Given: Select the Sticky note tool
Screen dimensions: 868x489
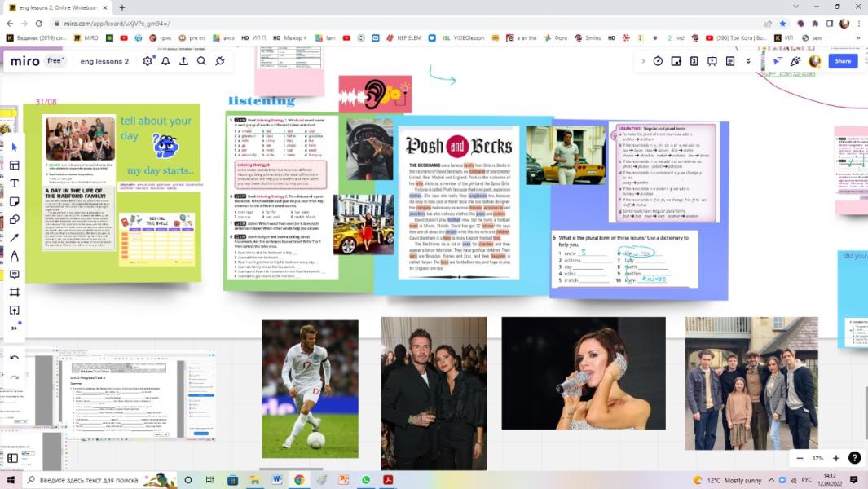Looking at the screenshot, I should 15,201.
